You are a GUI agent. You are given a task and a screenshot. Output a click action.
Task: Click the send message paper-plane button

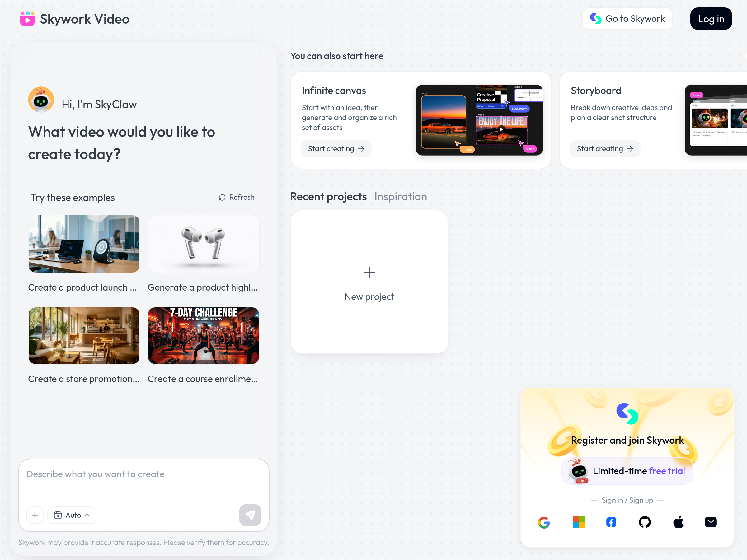click(250, 515)
